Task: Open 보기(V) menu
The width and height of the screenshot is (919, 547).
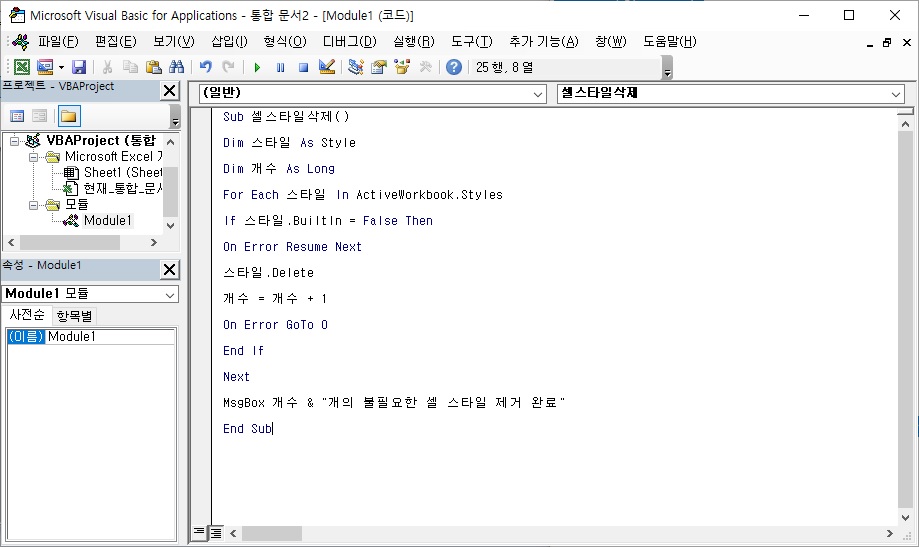Action: (173, 42)
